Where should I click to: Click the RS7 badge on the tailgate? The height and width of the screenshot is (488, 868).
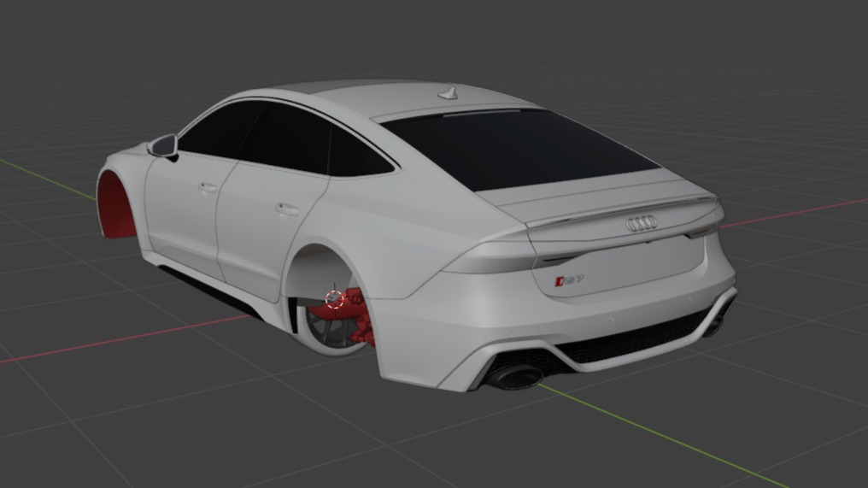point(569,281)
